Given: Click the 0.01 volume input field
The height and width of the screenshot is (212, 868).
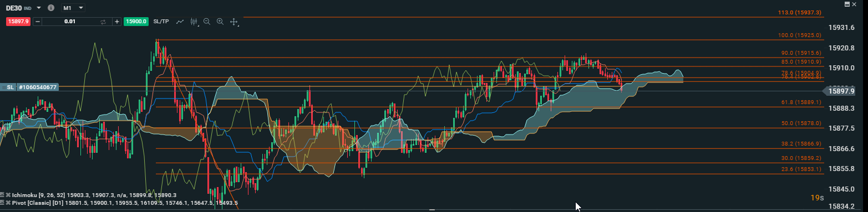Looking at the screenshot, I should (x=70, y=22).
